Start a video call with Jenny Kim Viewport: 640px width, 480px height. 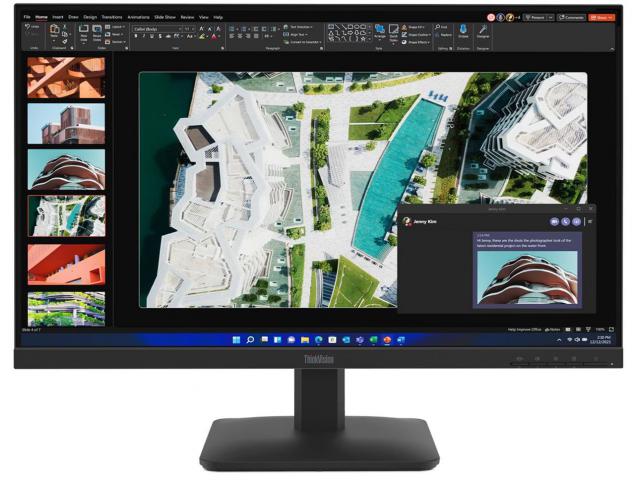click(554, 221)
